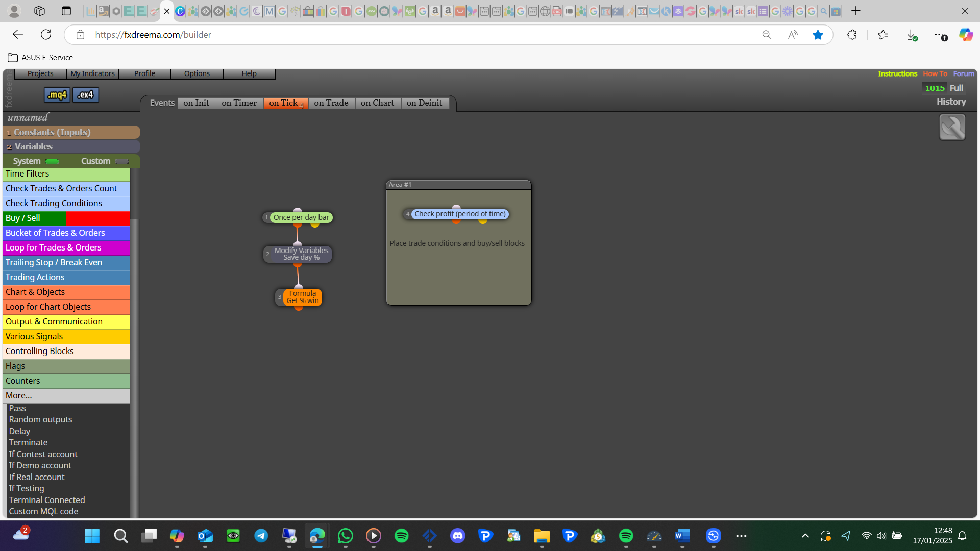Select the 'Once per day bar' block
The image size is (980, 551).
pyautogui.click(x=301, y=217)
